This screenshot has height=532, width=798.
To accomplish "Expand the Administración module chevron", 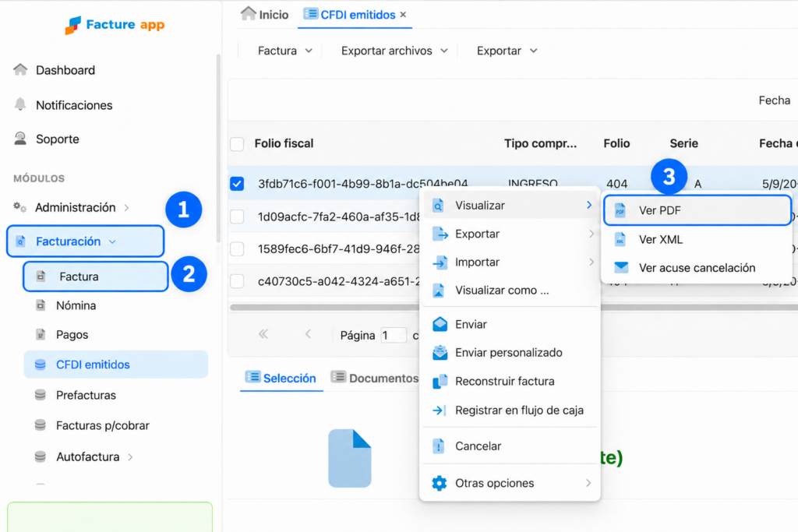I will (x=127, y=207).
